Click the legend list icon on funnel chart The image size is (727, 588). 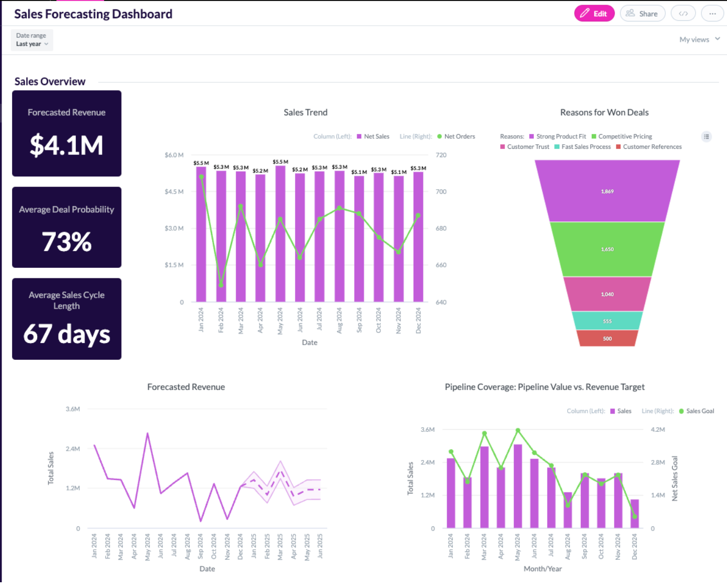706,137
